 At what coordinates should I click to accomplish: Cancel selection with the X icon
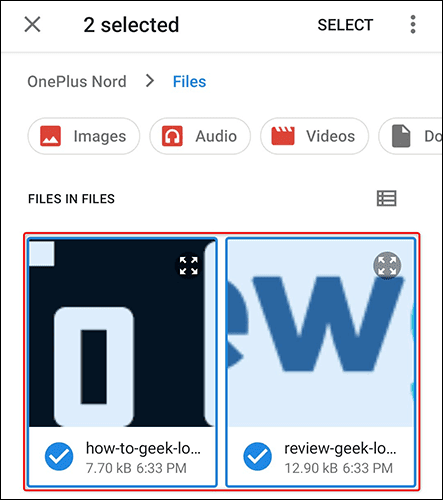pos(33,25)
